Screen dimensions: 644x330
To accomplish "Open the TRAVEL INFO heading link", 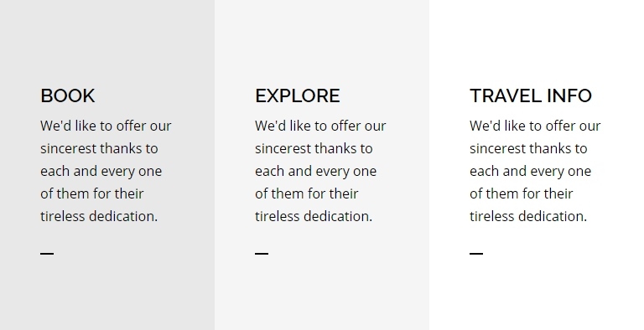I will [531, 95].
